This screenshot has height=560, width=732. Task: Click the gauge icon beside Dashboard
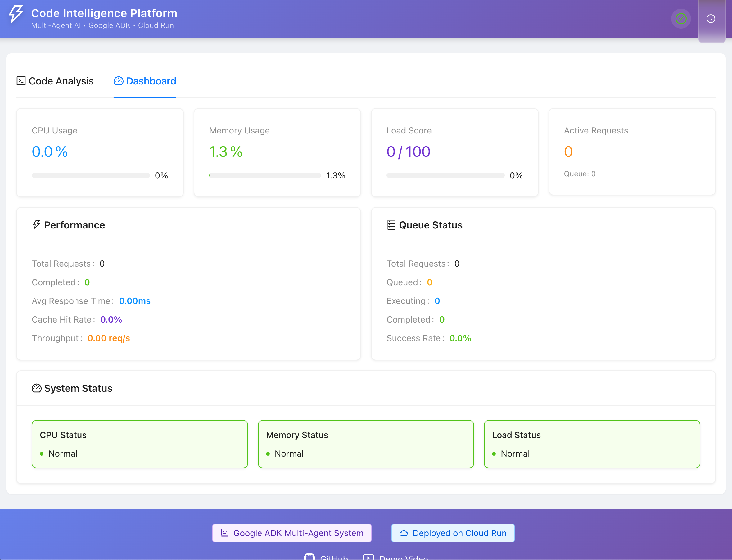point(118,81)
